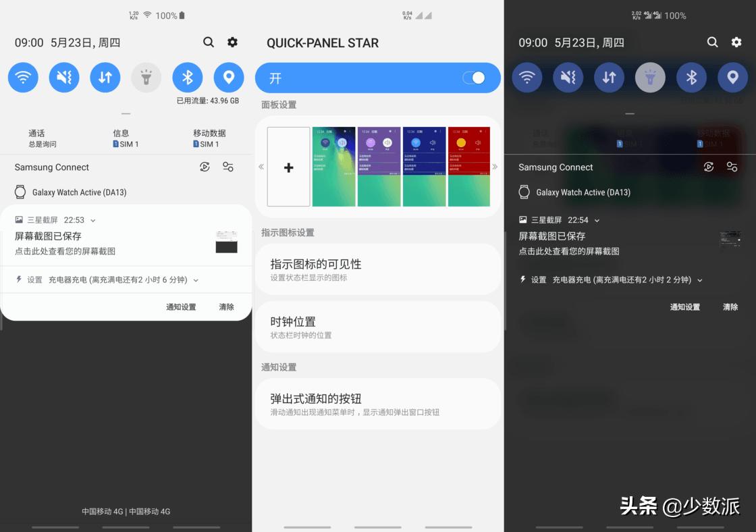
Task: Open Samsung Connect filter options icon
Action: [228, 167]
